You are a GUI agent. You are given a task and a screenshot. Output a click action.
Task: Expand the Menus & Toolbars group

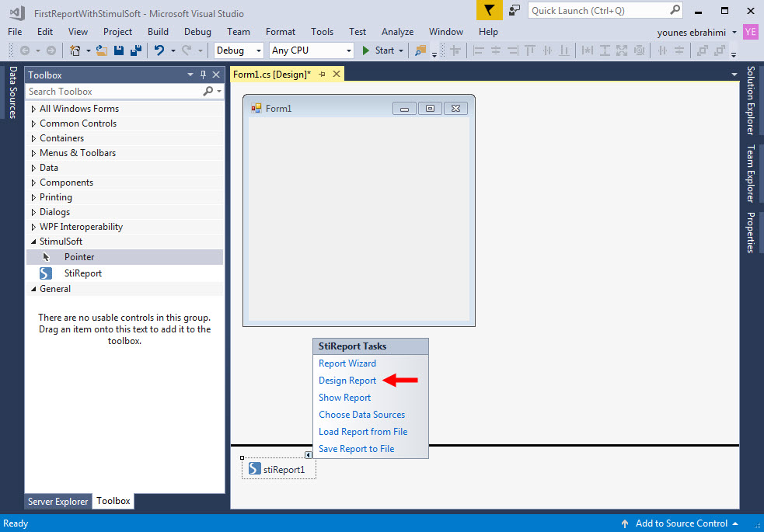pos(78,152)
